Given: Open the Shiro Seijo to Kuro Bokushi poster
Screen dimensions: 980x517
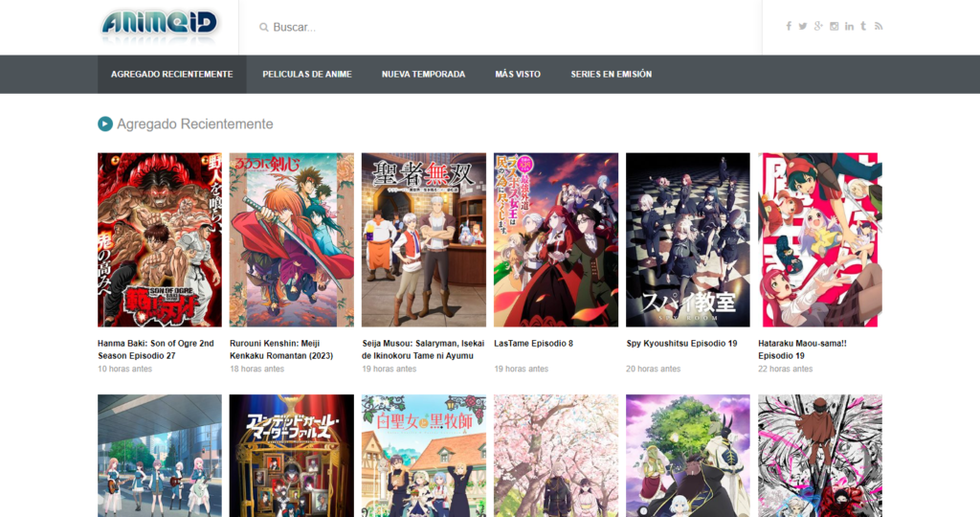Looking at the screenshot, I should (x=424, y=456).
